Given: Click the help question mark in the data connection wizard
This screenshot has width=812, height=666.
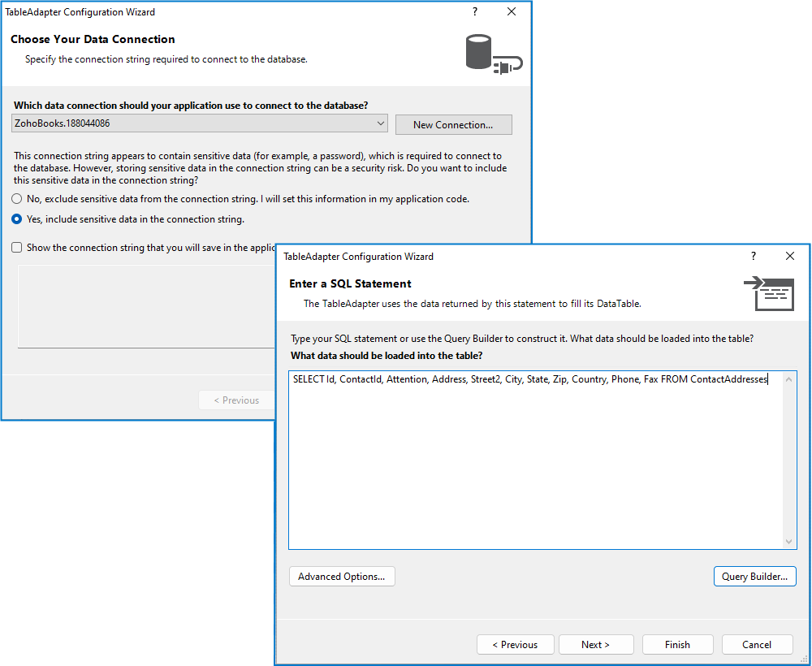Looking at the screenshot, I should pos(475,12).
